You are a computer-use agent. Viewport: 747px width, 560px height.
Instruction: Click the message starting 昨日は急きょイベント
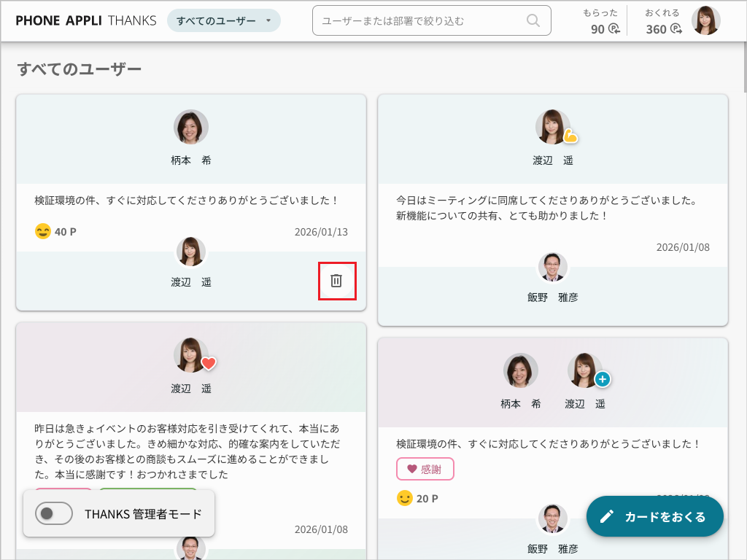(187, 451)
